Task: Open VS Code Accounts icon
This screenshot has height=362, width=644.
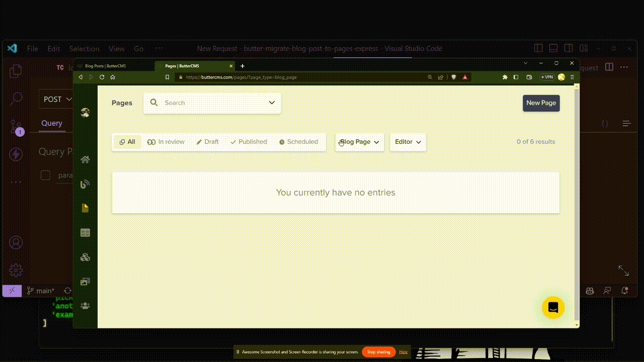Action: (x=16, y=243)
